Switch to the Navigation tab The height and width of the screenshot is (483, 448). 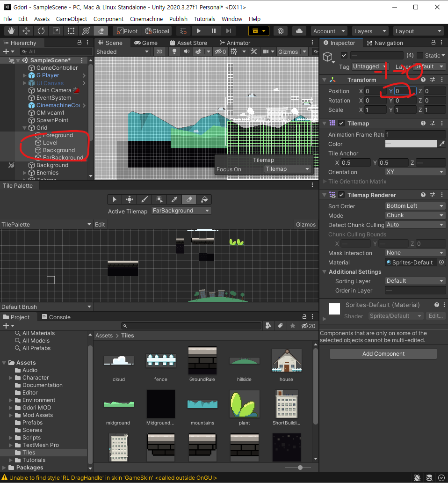pyautogui.click(x=385, y=43)
